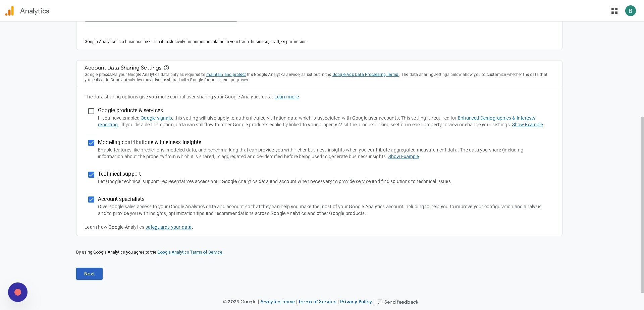The height and width of the screenshot is (310, 644).
Task: Open the Terms of Service footer link
Action: tap(317, 302)
